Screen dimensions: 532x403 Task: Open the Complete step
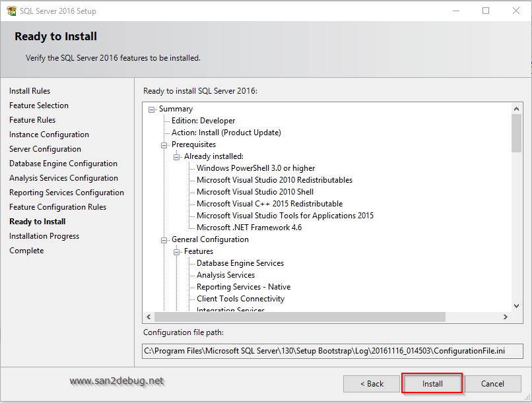[26, 251]
